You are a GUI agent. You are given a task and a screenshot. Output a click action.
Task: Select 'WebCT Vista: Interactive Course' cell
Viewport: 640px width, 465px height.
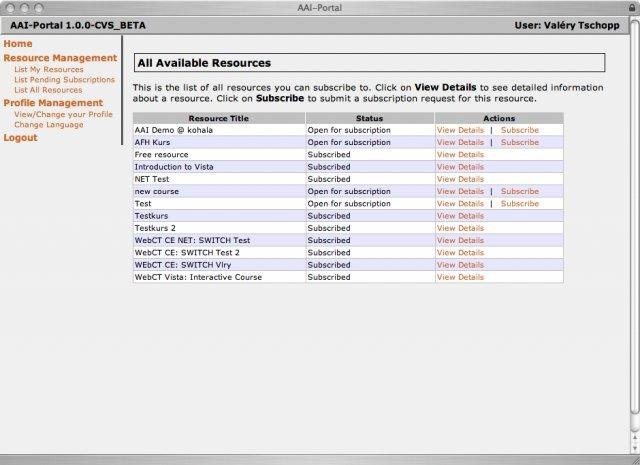[219, 277]
